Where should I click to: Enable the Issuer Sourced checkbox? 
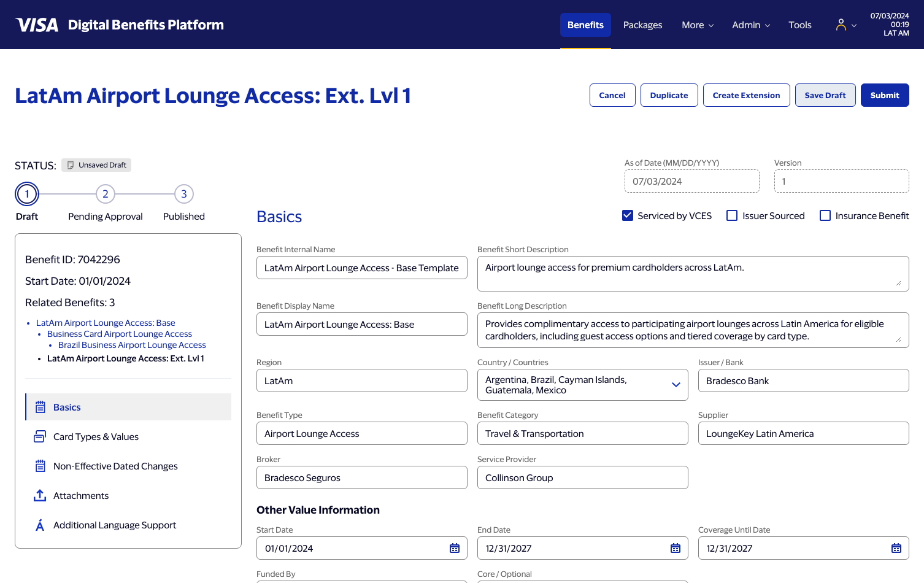732,215
